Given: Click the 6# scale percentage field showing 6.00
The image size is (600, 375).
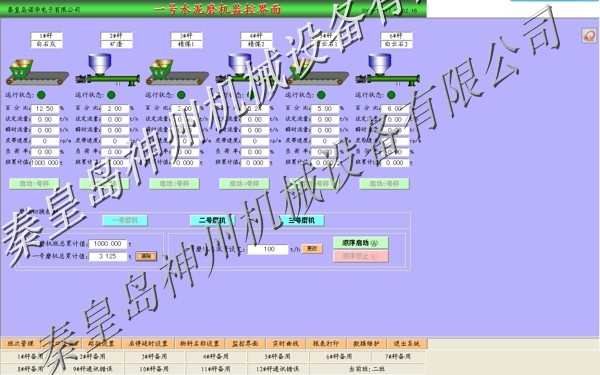Looking at the screenshot, I should tap(395, 109).
